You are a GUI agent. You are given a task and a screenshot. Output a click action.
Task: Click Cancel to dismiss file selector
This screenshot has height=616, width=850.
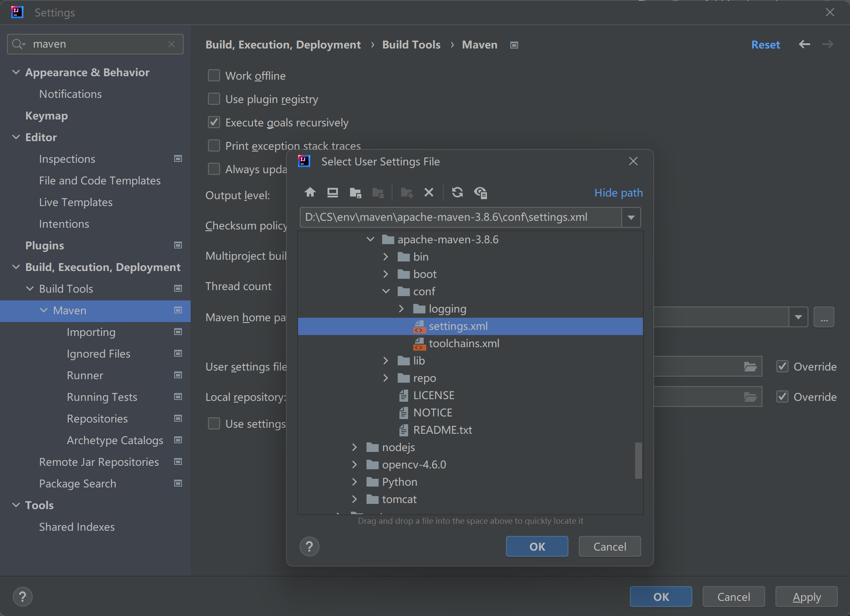point(608,546)
